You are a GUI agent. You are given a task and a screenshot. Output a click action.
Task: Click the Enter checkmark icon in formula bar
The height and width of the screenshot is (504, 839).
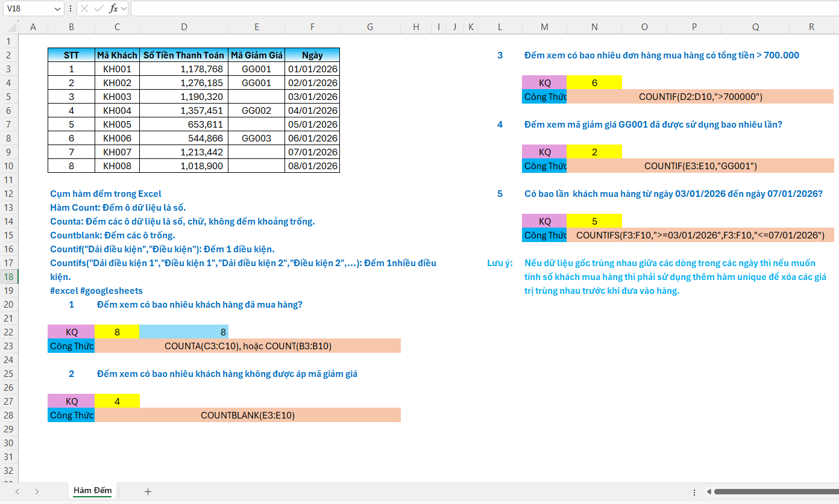pyautogui.click(x=99, y=8)
